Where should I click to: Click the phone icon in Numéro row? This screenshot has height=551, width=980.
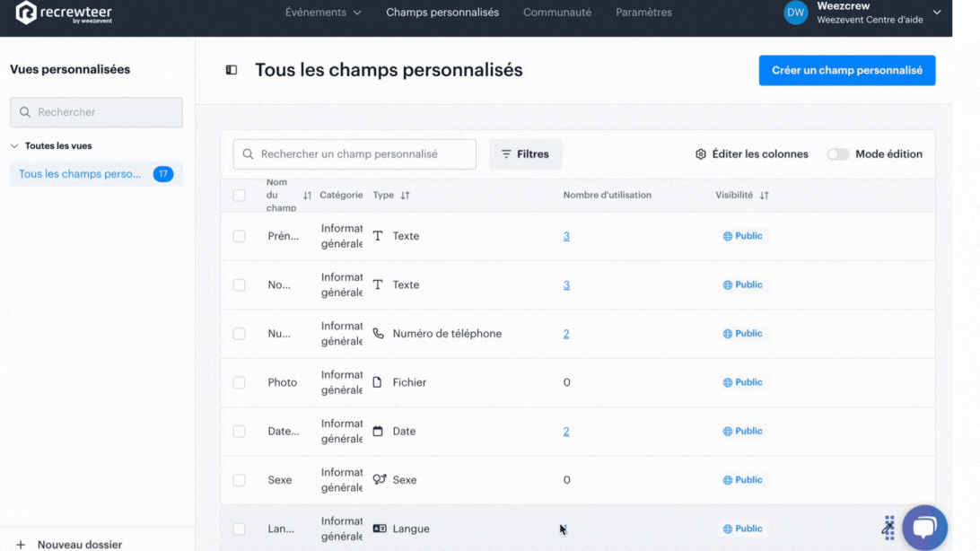[x=378, y=334]
